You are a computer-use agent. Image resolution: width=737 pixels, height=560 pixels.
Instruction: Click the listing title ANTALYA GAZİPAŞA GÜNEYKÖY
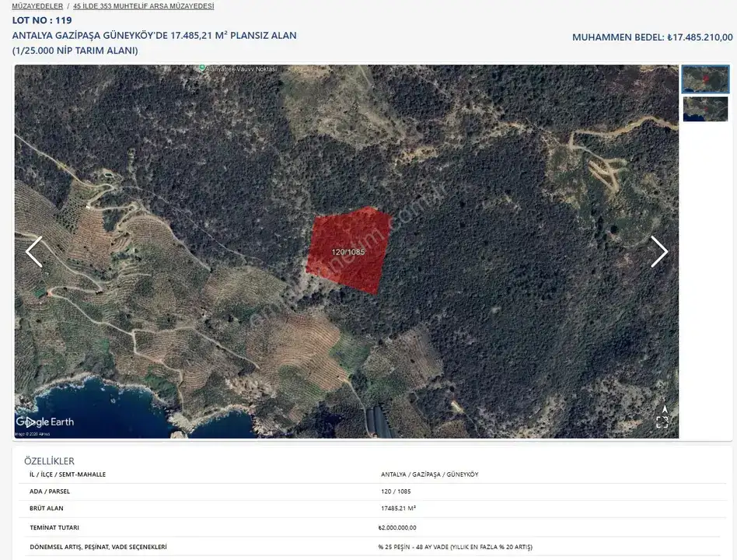coord(154,36)
